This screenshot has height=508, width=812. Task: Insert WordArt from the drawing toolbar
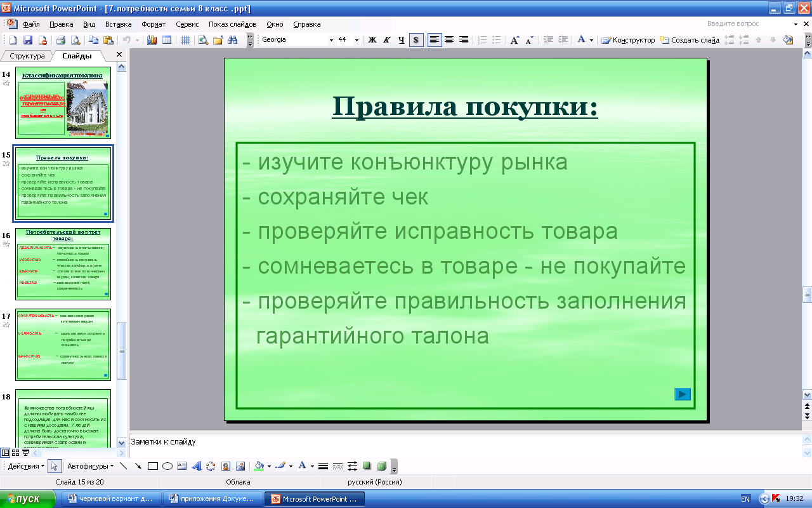[x=196, y=466]
